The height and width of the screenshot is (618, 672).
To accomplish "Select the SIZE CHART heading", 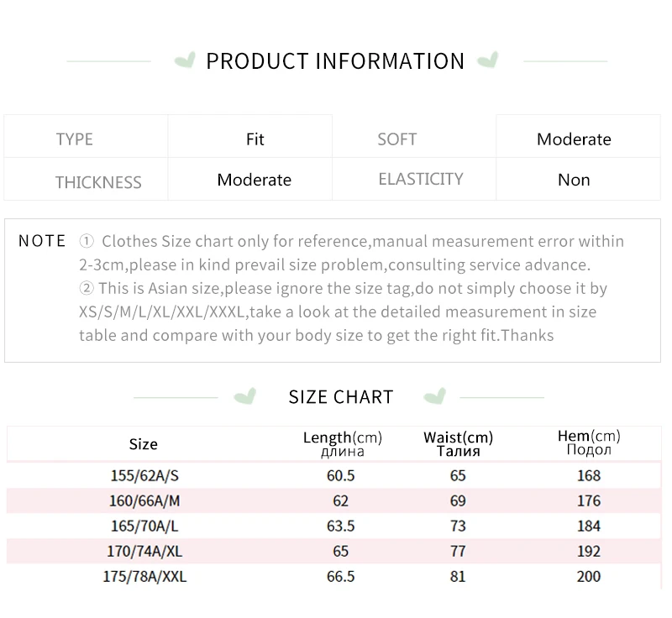I will (340, 397).
